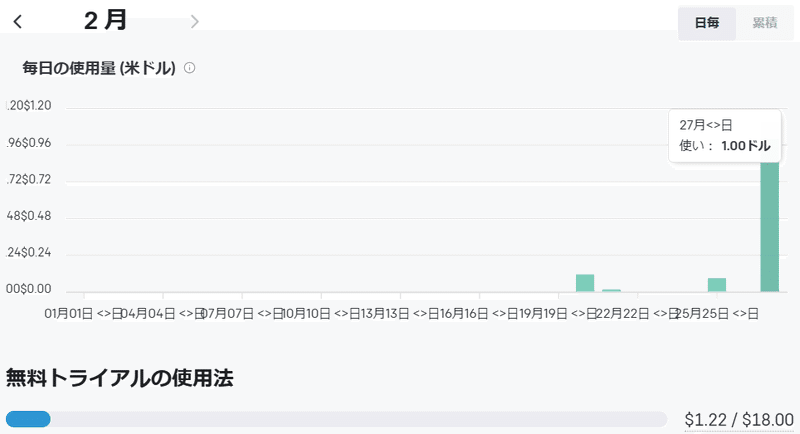Click the 13月13日 x-axis date label
Viewport: 800px width, 434px height.
(x=385, y=313)
